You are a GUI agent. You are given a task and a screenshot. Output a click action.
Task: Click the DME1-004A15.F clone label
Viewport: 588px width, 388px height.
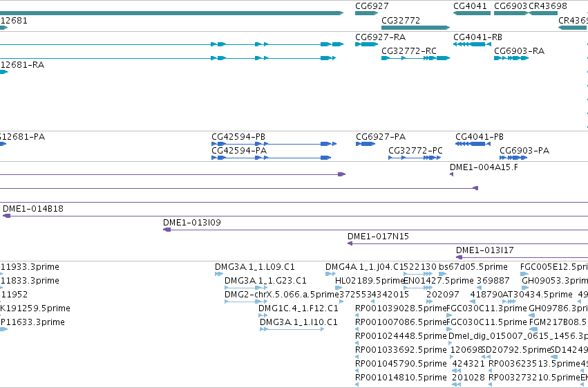point(484,167)
